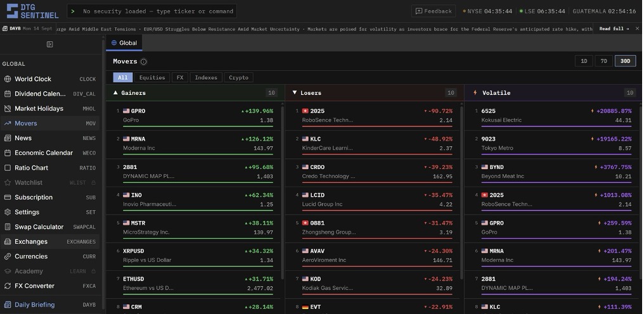The width and height of the screenshot is (644, 314).
Task: Open the BYND Beyond Meat volatile row
Action: point(553,172)
